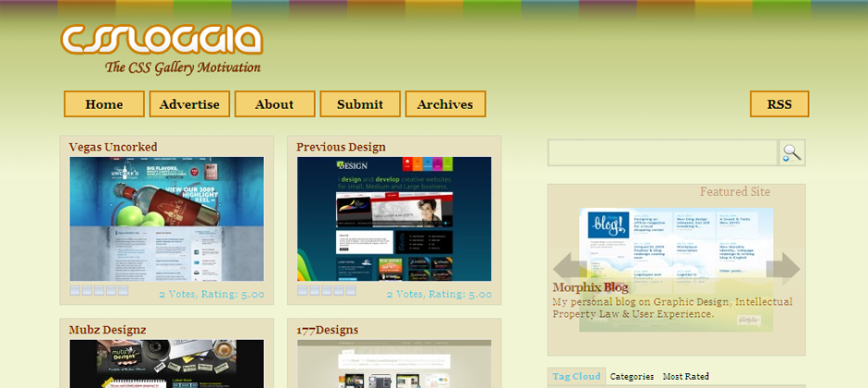Click inside the search text field
The width and height of the screenshot is (868, 388).
pyautogui.click(x=663, y=152)
